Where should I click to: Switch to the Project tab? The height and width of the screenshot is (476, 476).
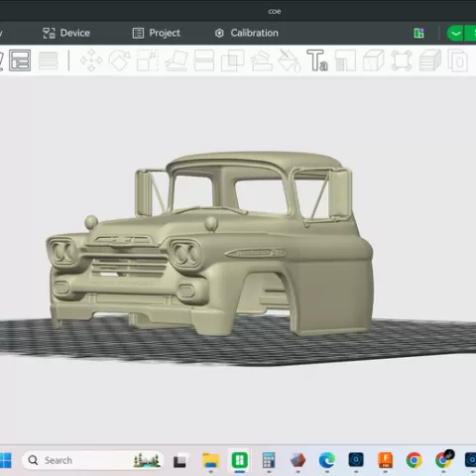pos(157,33)
